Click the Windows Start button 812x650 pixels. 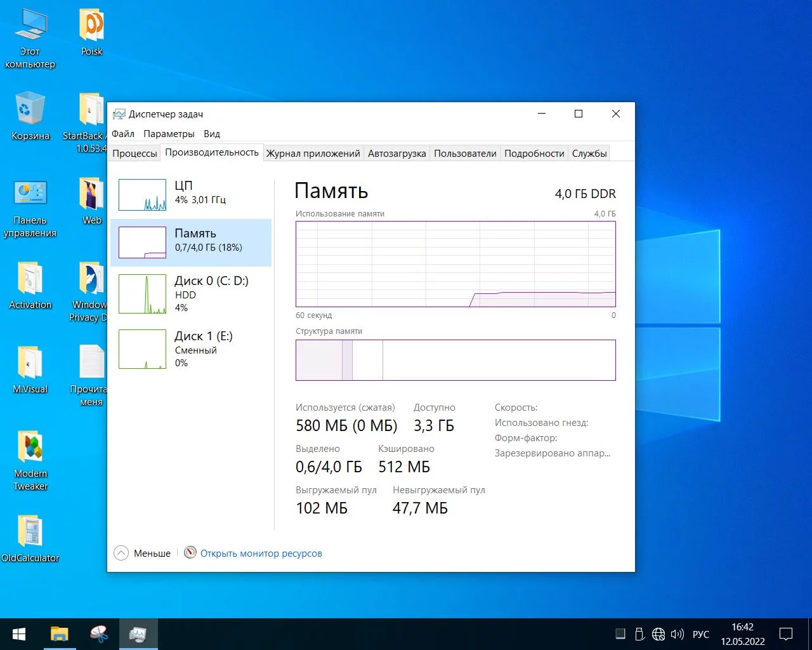[19, 634]
